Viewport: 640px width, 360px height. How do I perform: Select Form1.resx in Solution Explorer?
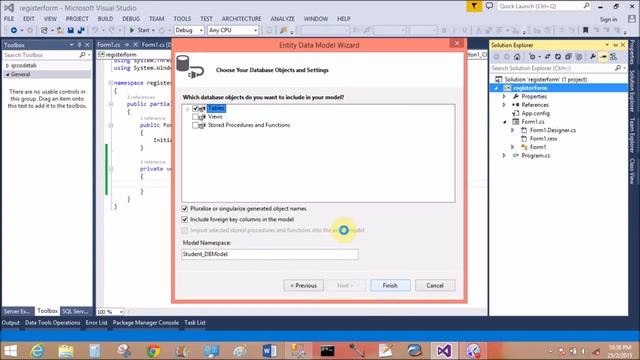[543, 139]
